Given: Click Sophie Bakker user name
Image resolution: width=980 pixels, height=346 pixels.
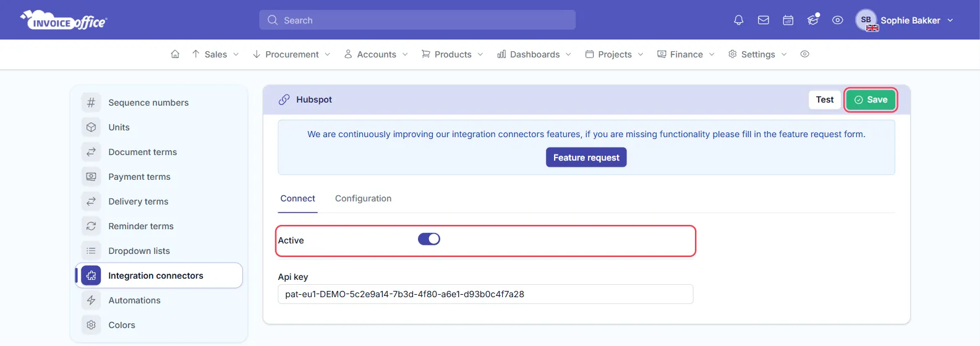Looking at the screenshot, I should 910,20.
